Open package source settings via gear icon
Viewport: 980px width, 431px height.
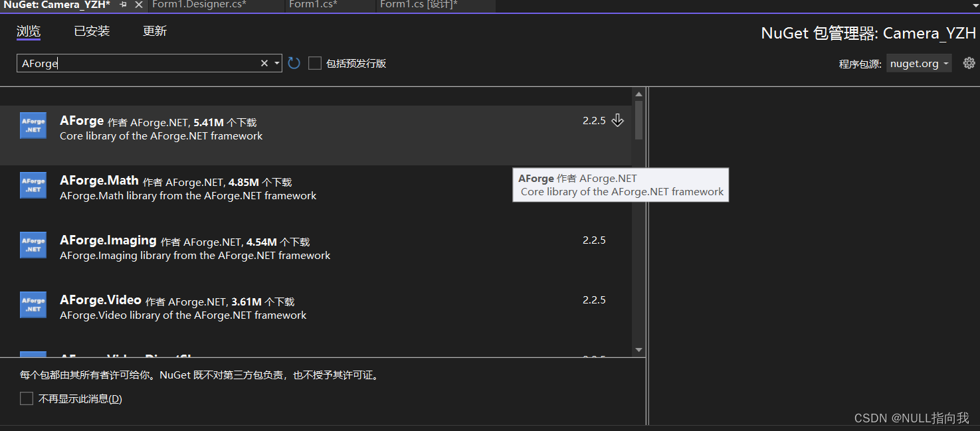coord(968,63)
